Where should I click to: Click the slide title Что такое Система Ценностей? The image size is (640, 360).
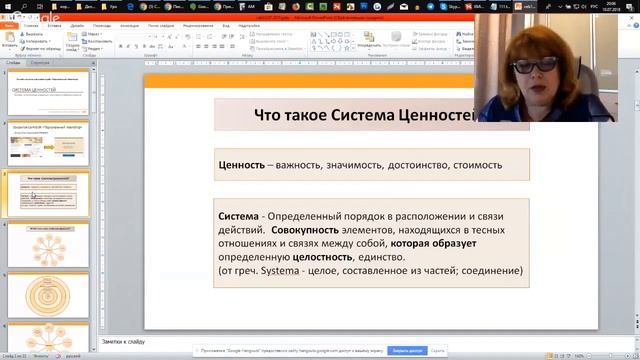[x=364, y=115]
